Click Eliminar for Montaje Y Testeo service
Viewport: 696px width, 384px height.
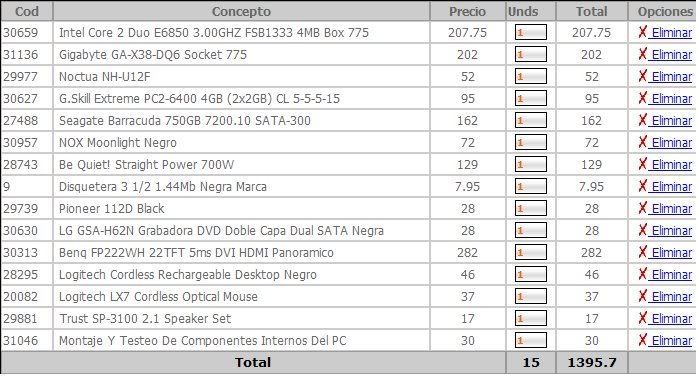[x=670, y=340]
